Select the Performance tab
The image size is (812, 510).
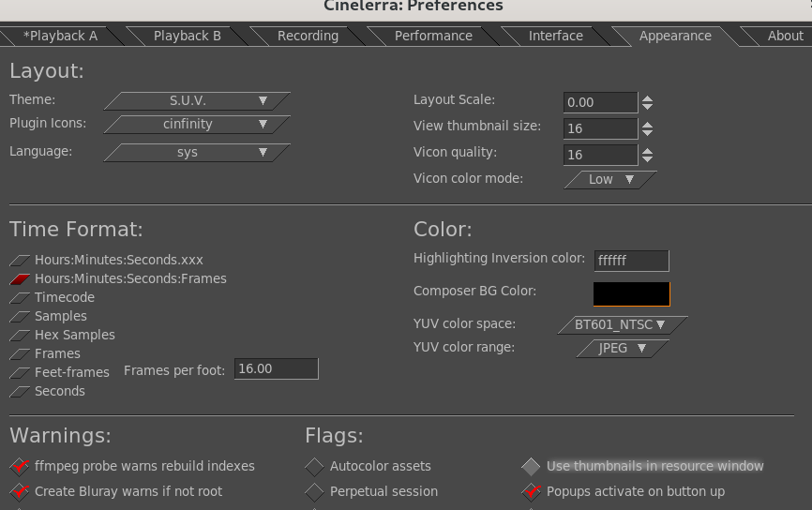(433, 36)
